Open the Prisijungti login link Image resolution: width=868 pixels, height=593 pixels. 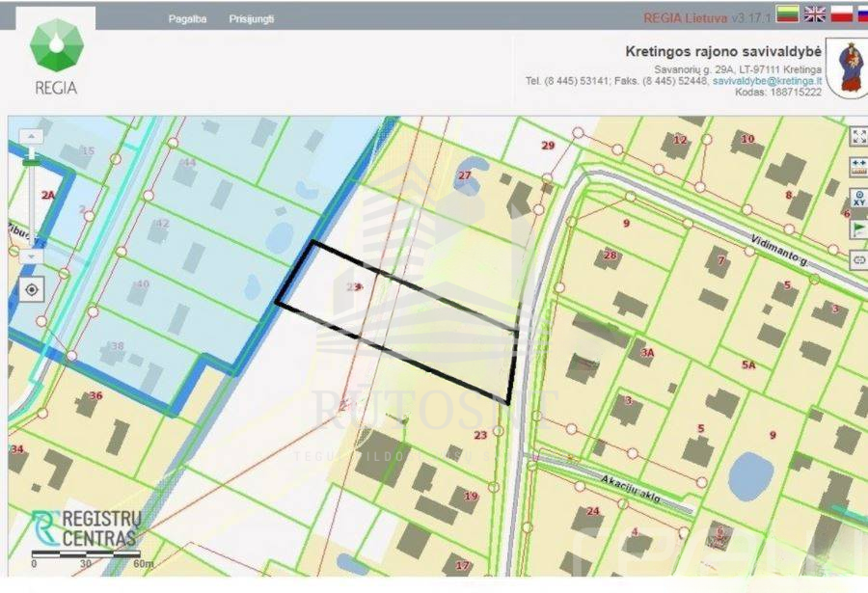click(252, 19)
